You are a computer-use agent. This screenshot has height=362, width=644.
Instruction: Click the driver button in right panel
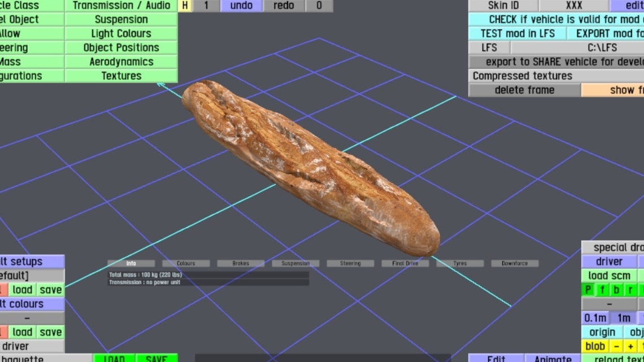pyautogui.click(x=609, y=261)
